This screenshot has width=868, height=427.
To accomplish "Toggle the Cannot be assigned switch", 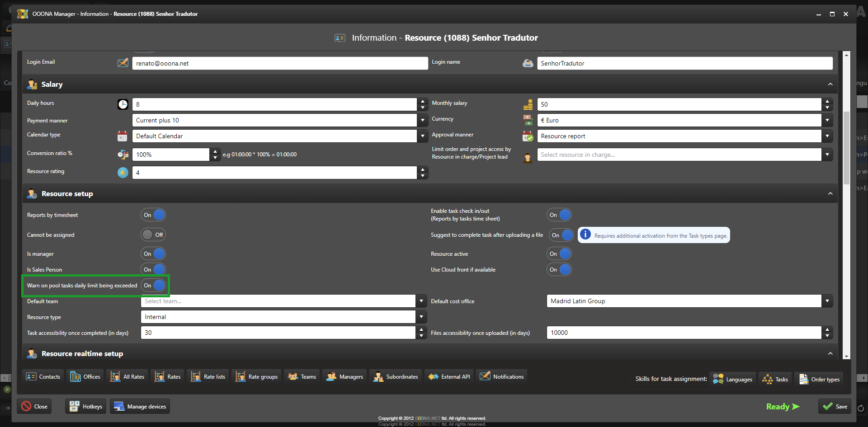I will (x=153, y=235).
